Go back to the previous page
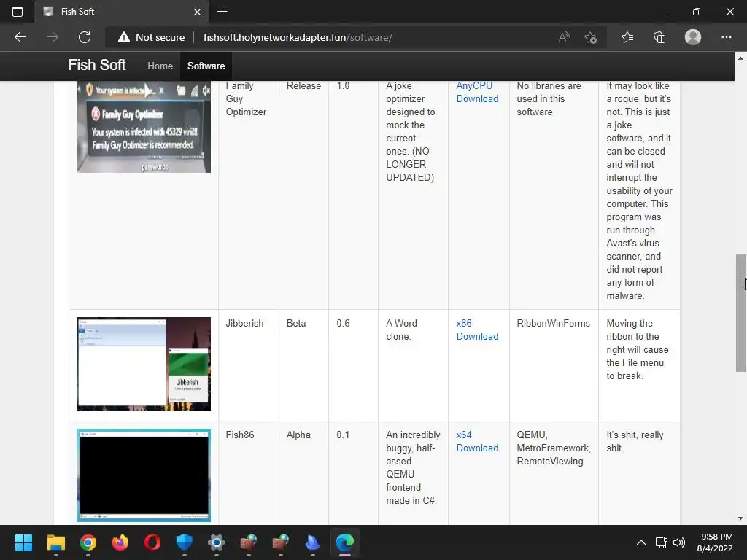The height and width of the screenshot is (560, 747). (20, 37)
